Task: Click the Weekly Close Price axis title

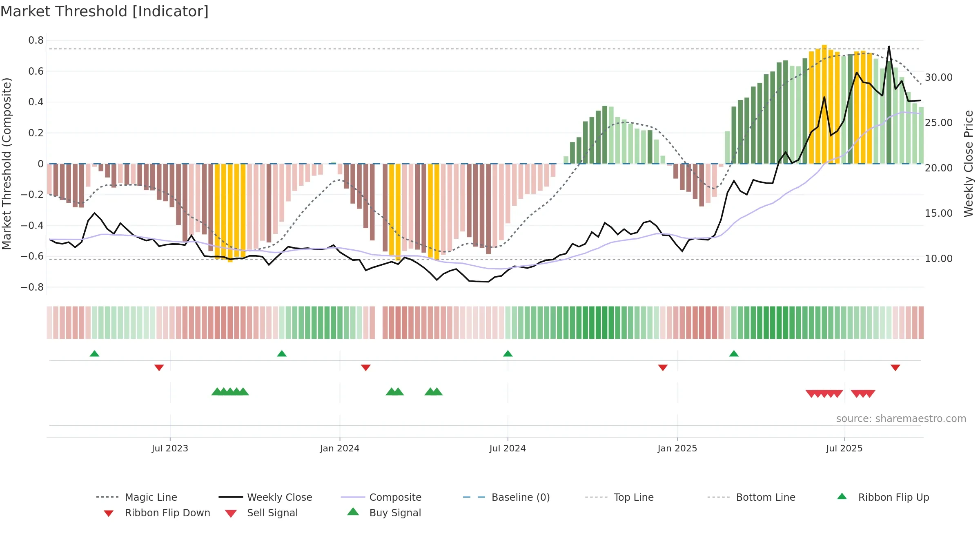Action: [969, 164]
